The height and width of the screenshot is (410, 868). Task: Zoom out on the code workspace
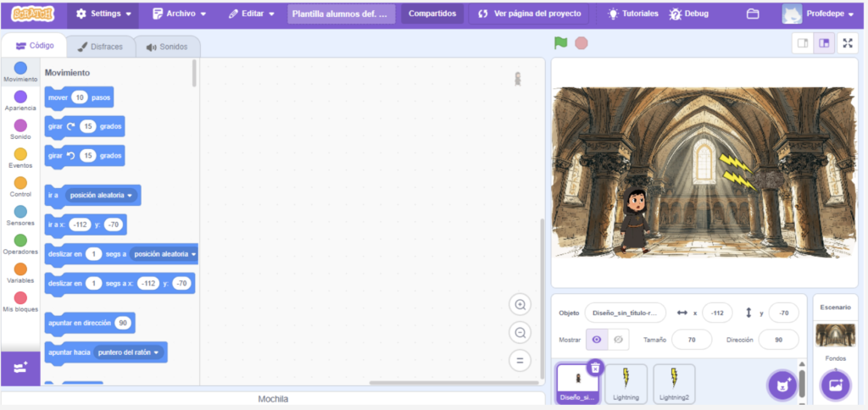[x=520, y=332]
